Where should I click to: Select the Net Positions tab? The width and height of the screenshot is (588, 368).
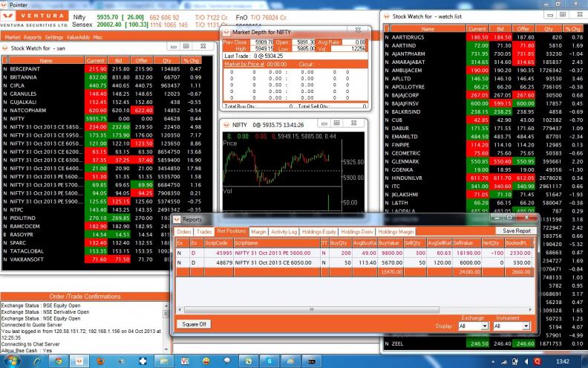[232, 231]
